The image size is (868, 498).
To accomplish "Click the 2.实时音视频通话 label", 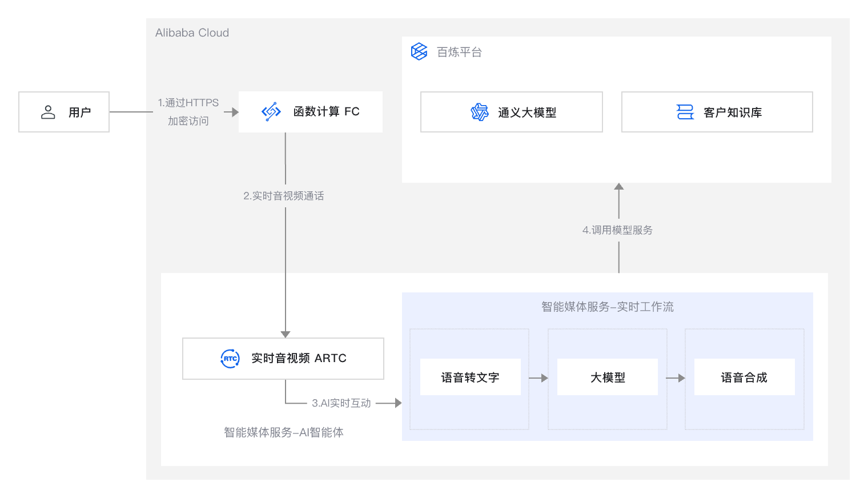I will (x=284, y=196).
